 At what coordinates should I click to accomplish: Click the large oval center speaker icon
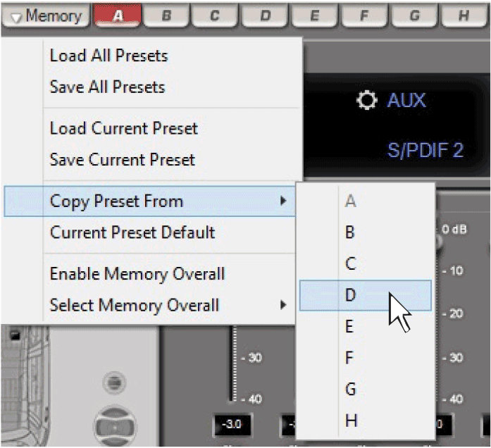pos(115,426)
